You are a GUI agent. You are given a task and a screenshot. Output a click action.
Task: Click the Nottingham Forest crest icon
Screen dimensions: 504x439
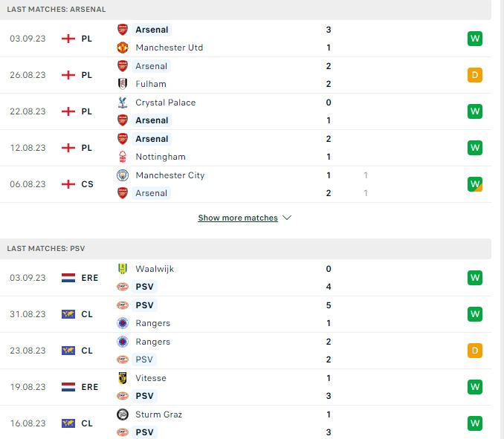point(123,157)
